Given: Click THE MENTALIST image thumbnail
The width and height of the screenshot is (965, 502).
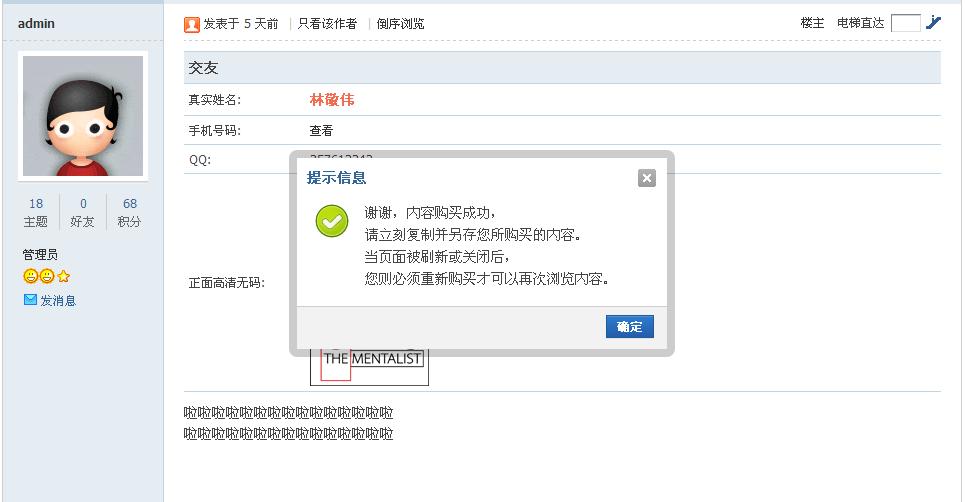Looking at the screenshot, I should coord(369,367).
